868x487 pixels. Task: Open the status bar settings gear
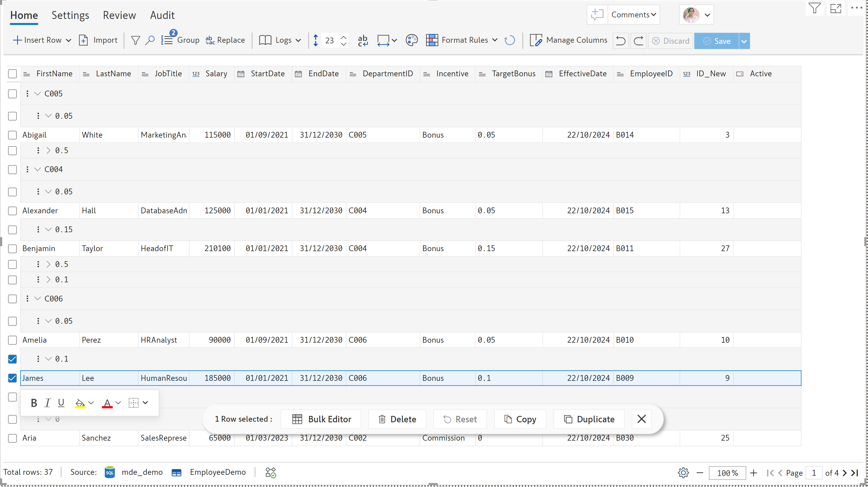[683, 473]
